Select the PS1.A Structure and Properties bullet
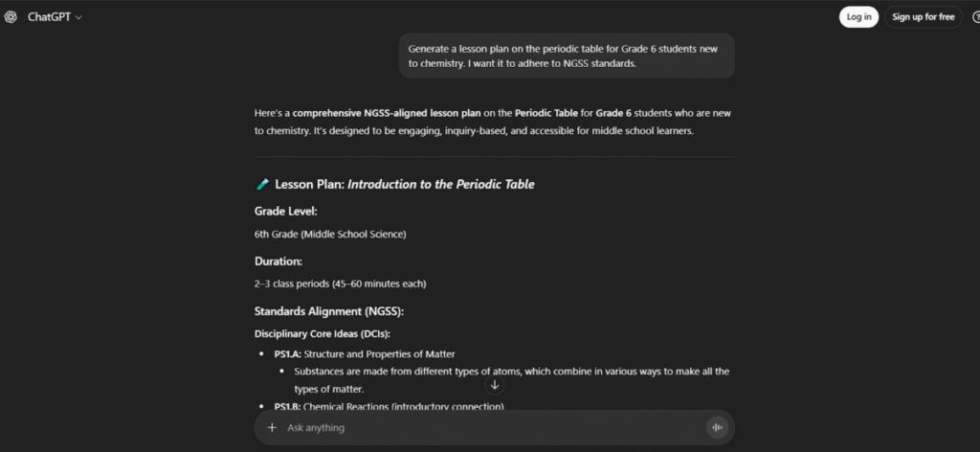This screenshot has height=452, width=980. pyautogui.click(x=364, y=353)
